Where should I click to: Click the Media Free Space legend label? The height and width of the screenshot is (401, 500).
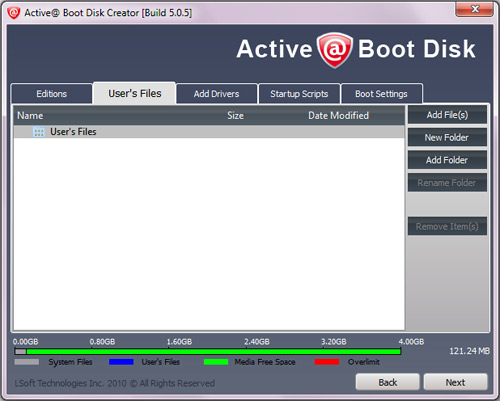[x=265, y=362]
